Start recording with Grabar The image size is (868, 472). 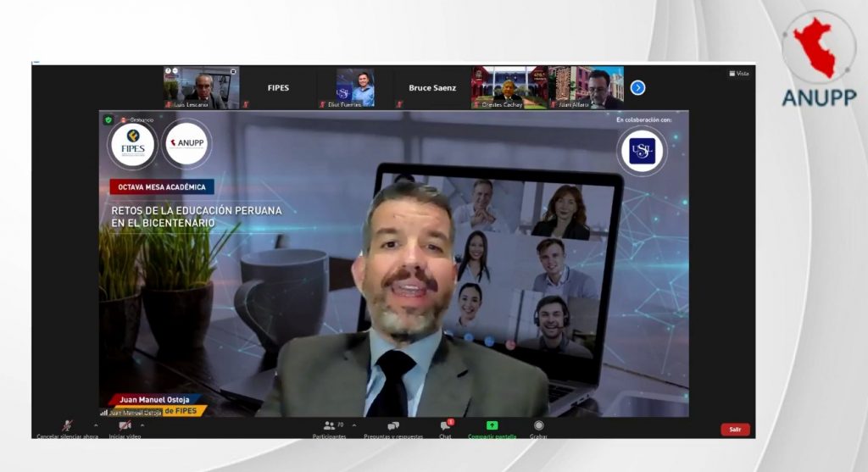coord(538,429)
